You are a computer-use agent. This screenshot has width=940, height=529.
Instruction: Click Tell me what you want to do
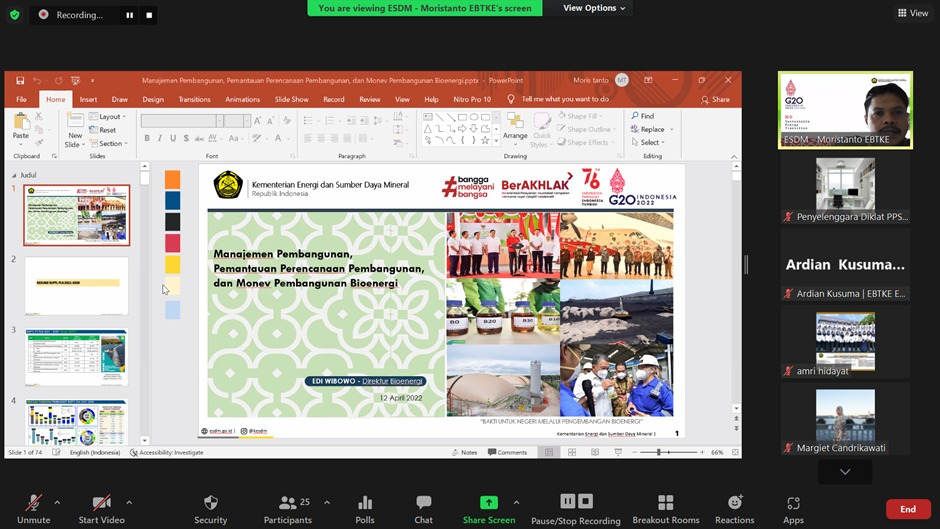[x=558, y=100]
